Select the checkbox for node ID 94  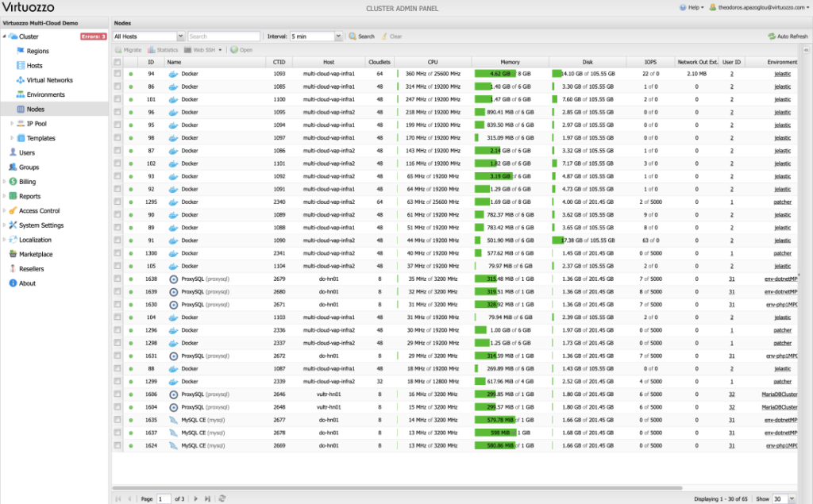pos(118,74)
